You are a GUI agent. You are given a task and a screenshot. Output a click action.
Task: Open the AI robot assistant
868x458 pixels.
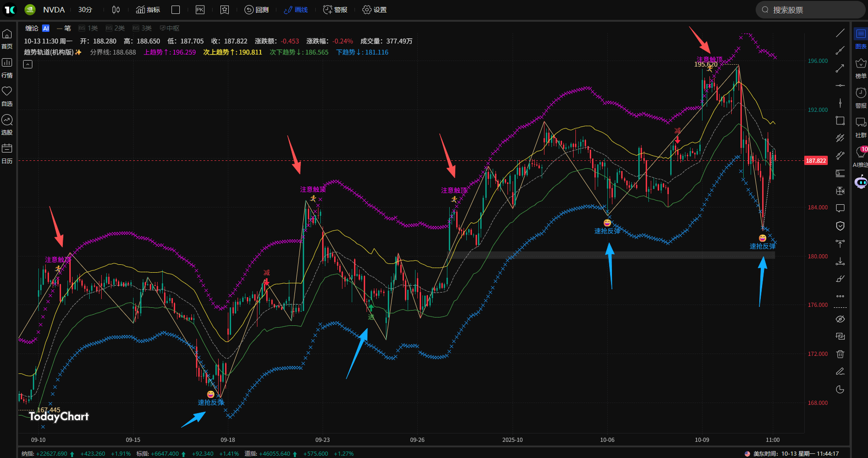pos(861,183)
